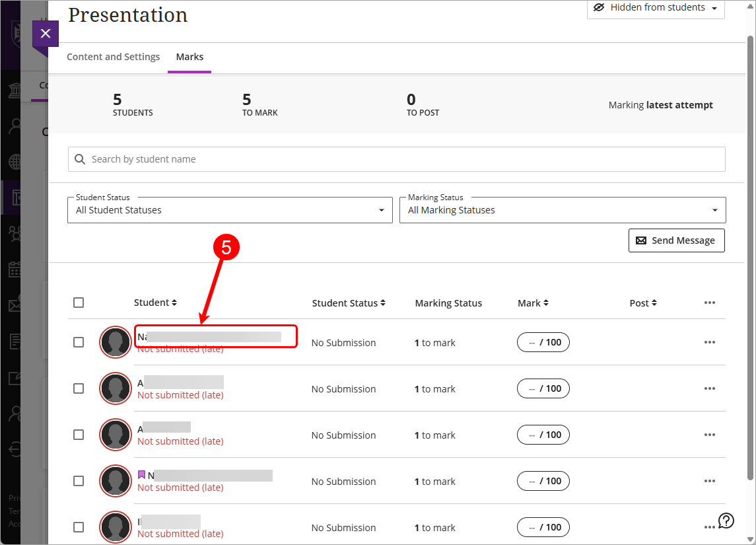Click the help question mark icon
This screenshot has height=545, width=756.
click(x=726, y=521)
